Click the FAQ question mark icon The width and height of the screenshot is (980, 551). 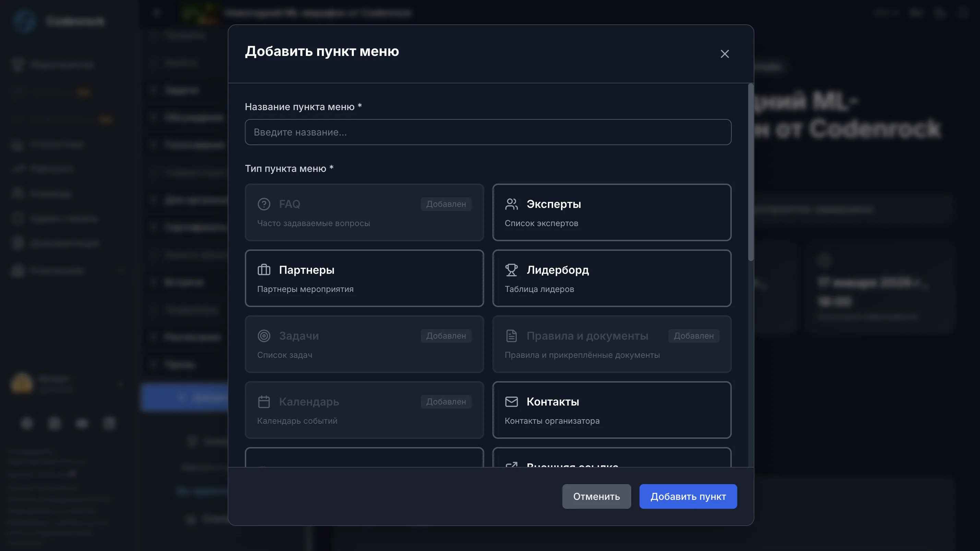[x=264, y=204]
